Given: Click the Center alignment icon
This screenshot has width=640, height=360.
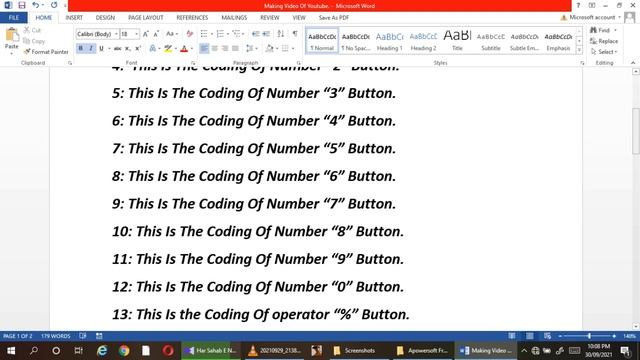Looking at the screenshot, I should tap(214, 49).
